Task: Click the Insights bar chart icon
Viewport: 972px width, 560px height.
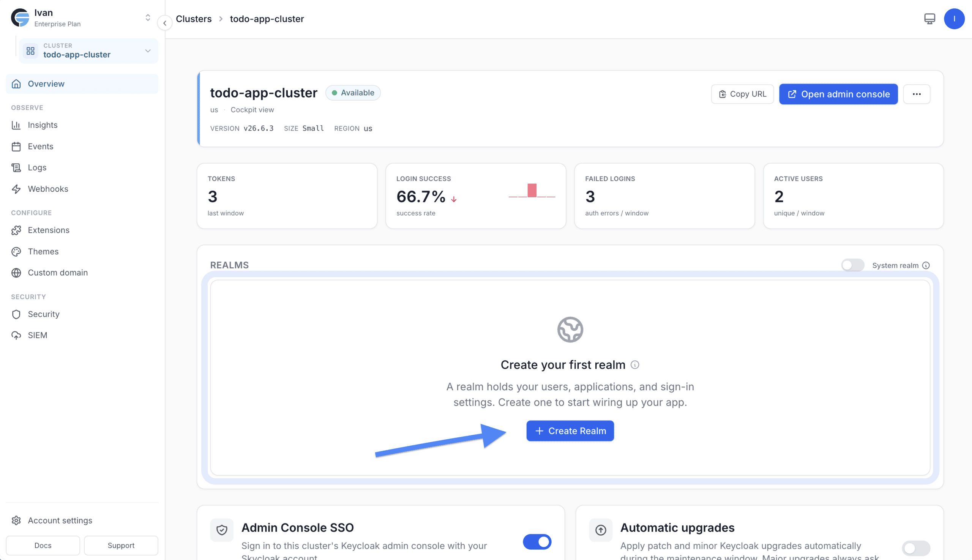Action: click(x=16, y=125)
